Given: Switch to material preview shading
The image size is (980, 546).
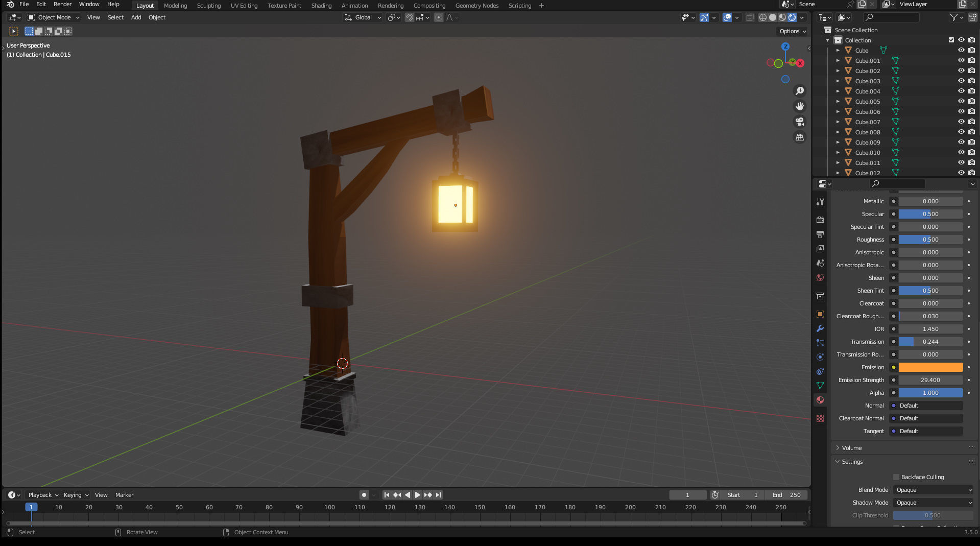Looking at the screenshot, I should pos(782,17).
